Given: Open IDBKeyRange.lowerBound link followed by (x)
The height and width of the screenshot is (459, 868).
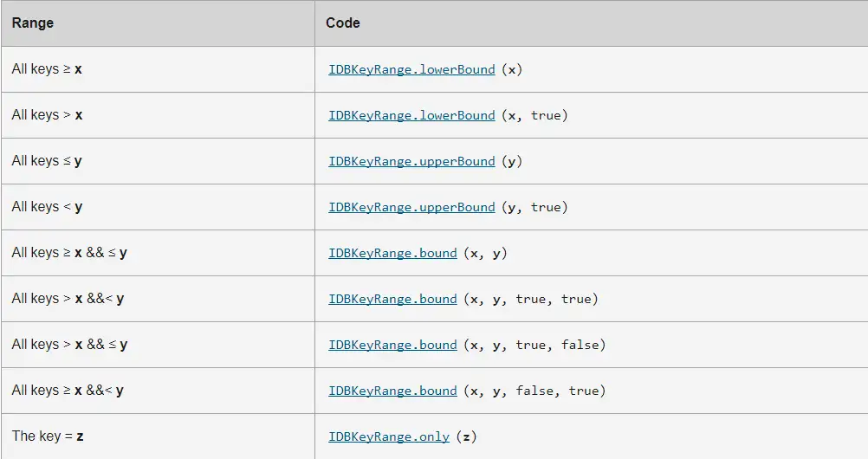Looking at the screenshot, I should (411, 70).
